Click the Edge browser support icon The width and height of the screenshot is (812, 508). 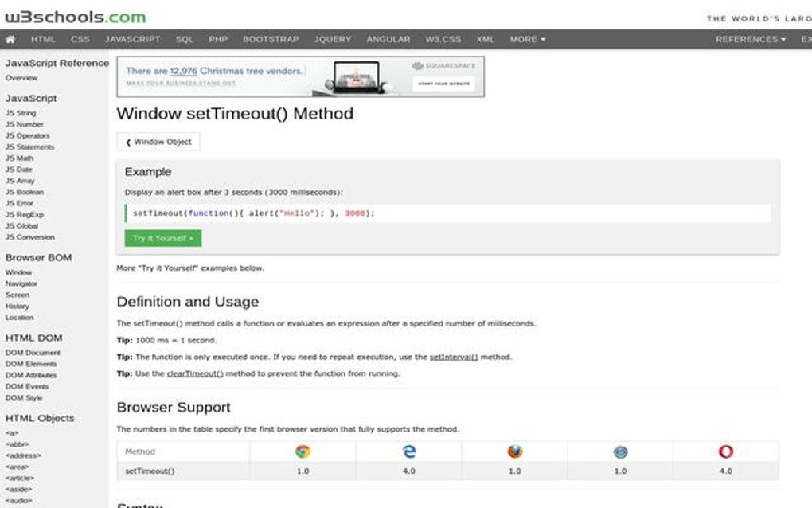[408, 451]
